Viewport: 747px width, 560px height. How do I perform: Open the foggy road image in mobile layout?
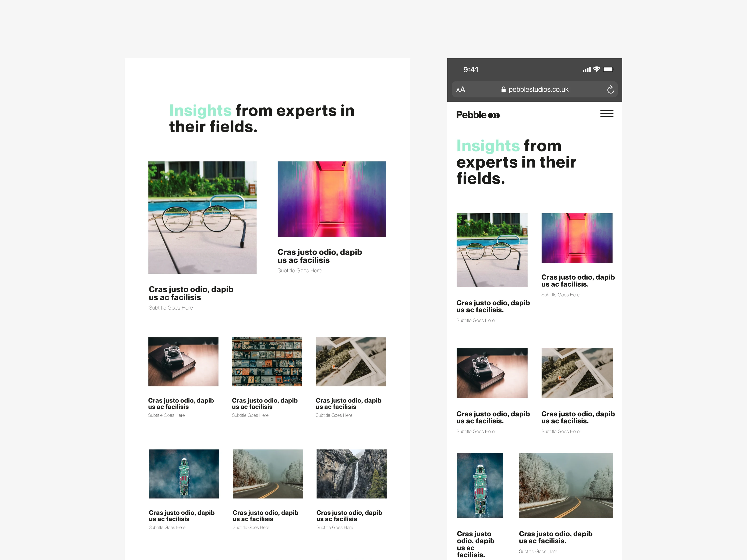pyautogui.click(x=566, y=486)
